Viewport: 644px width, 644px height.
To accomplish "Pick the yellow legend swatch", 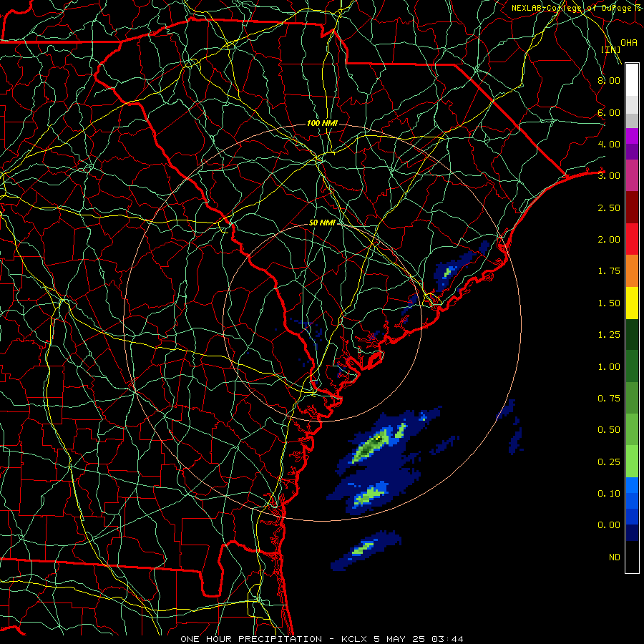I will pyautogui.click(x=632, y=303).
